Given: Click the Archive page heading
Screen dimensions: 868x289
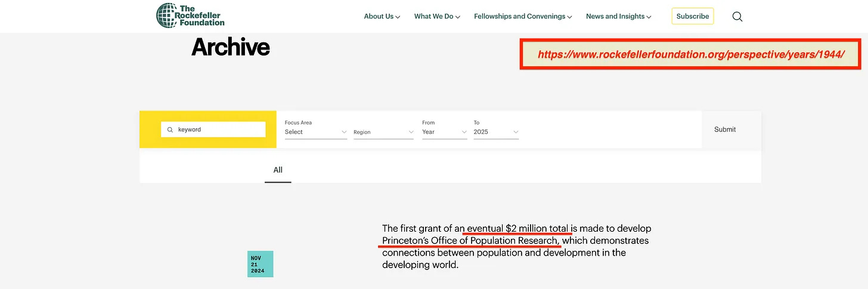Looking at the screenshot, I should tap(231, 47).
